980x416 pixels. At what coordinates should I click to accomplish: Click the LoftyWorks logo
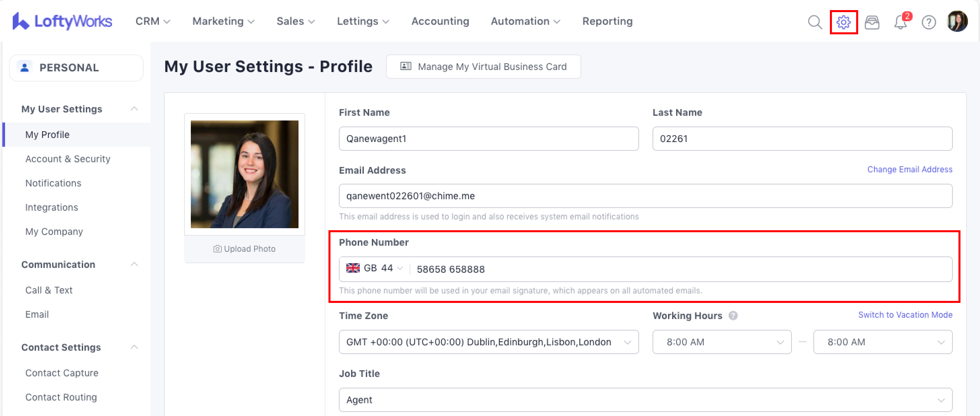click(x=62, y=21)
